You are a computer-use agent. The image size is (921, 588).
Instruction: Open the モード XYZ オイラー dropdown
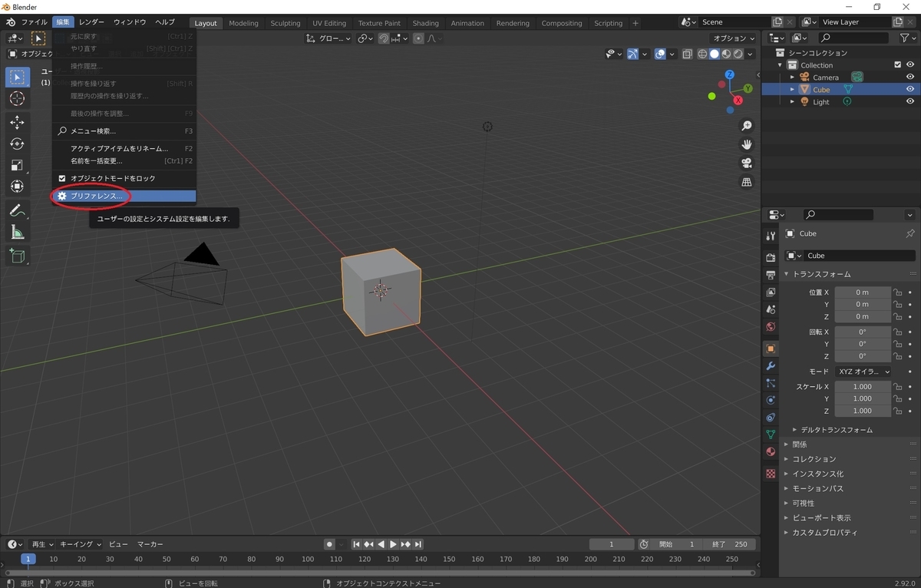click(863, 372)
